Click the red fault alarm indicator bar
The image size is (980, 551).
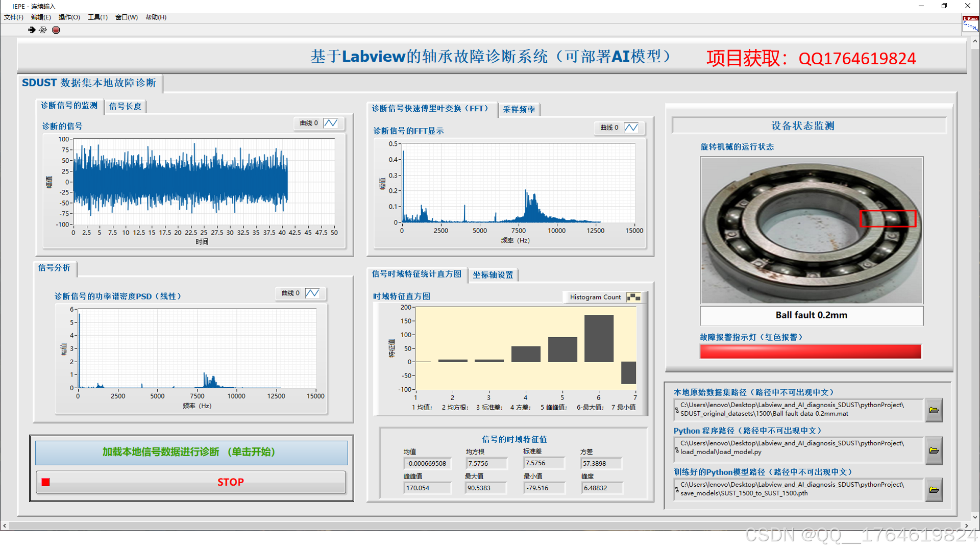point(811,352)
